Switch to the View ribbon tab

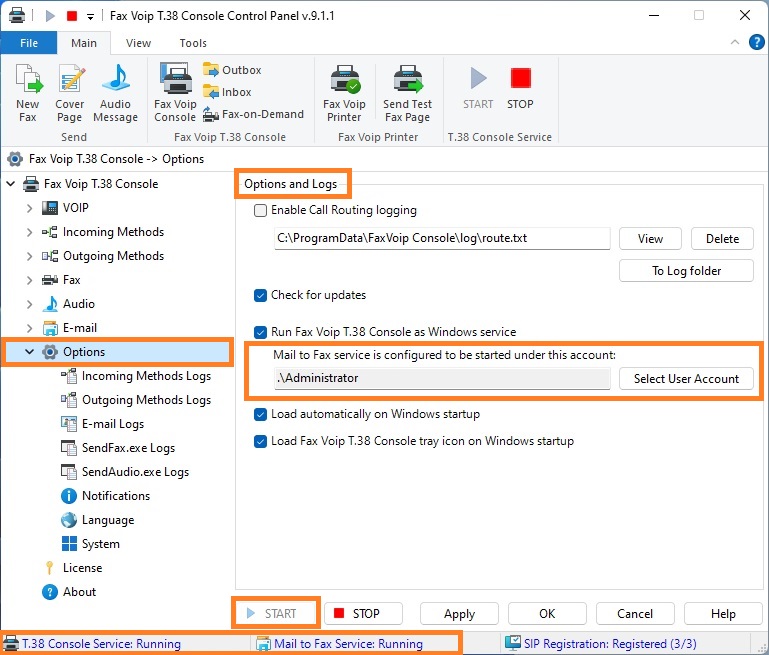138,43
